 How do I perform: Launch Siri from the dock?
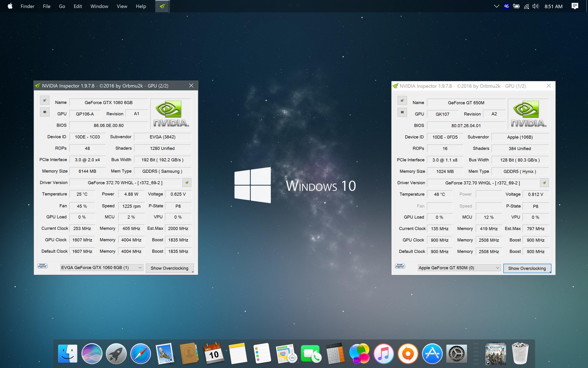coord(92,354)
